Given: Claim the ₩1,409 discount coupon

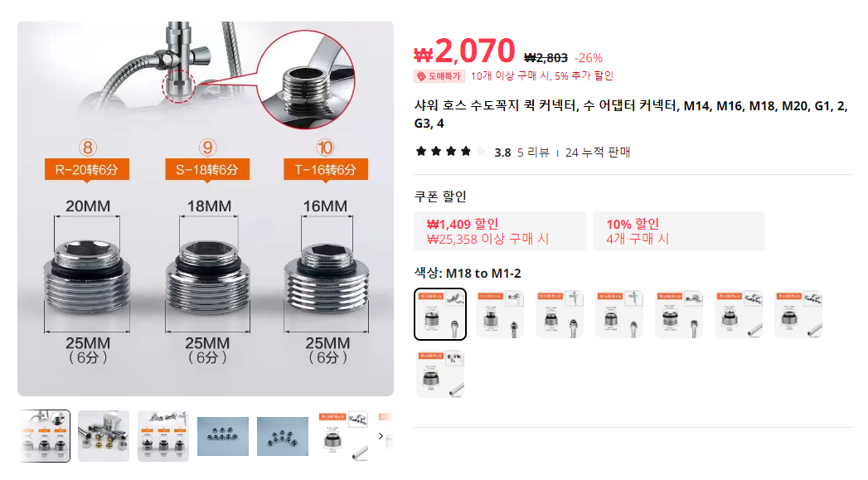Looking at the screenshot, I should pos(500,231).
